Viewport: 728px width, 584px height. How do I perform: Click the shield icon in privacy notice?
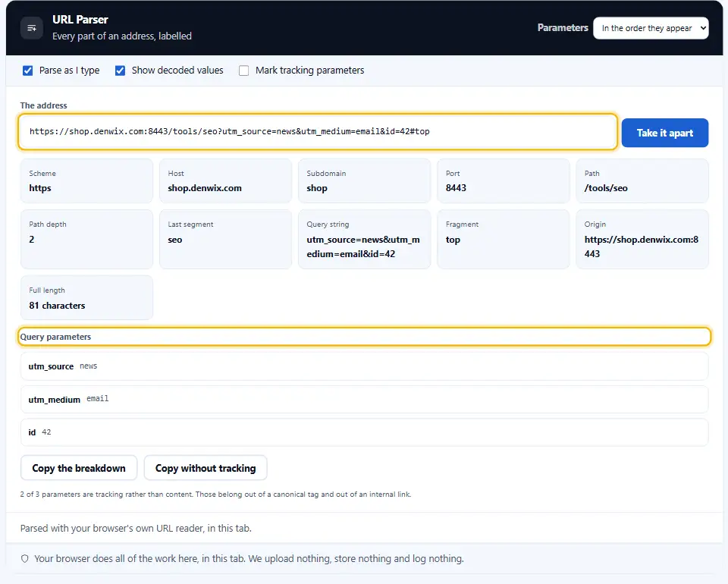(24, 558)
